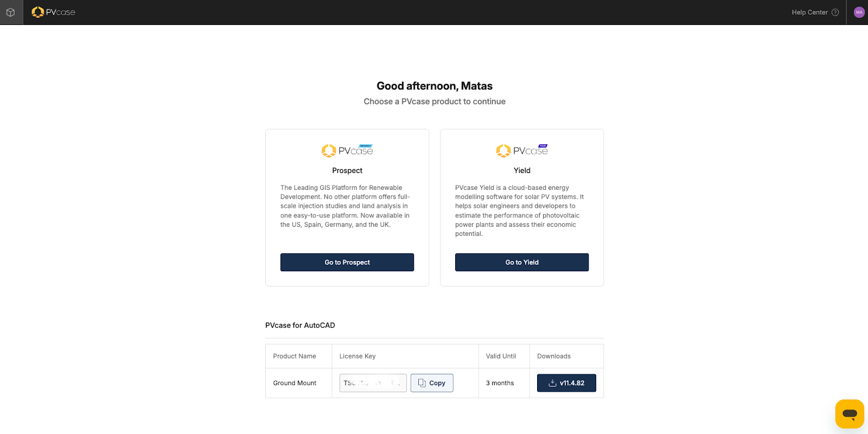This screenshot has height=434, width=868.
Task: Open the yellow chat support widget
Action: click(850, 414)
